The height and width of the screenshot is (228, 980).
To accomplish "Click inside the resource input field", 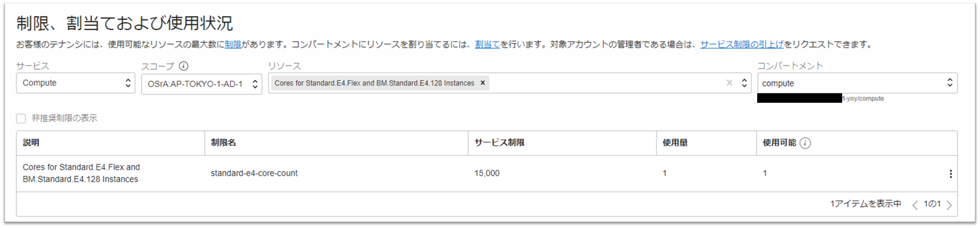I will [606, 83].
